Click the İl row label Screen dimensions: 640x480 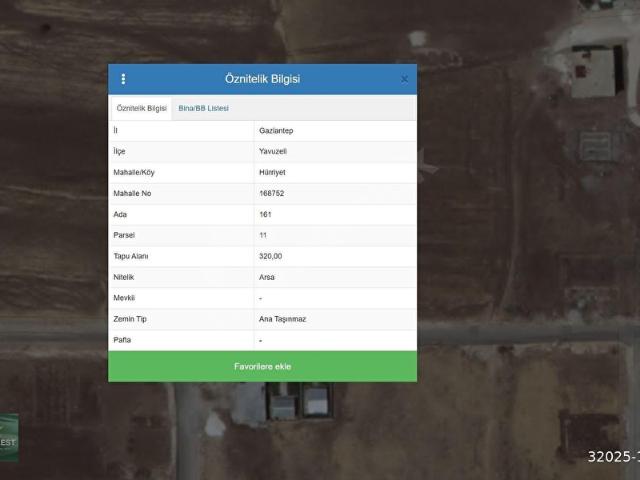pyautogui.click(x=116, y=130)
